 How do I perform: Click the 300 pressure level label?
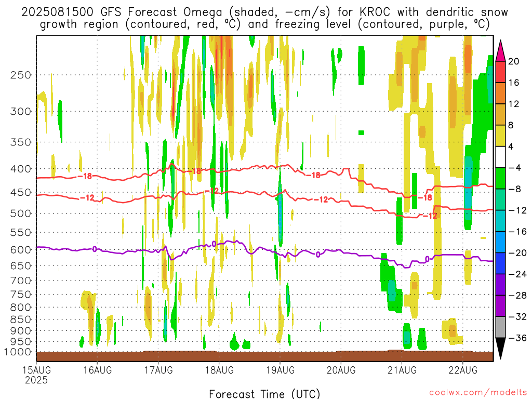pyautogui.click(x=21, y=111)
